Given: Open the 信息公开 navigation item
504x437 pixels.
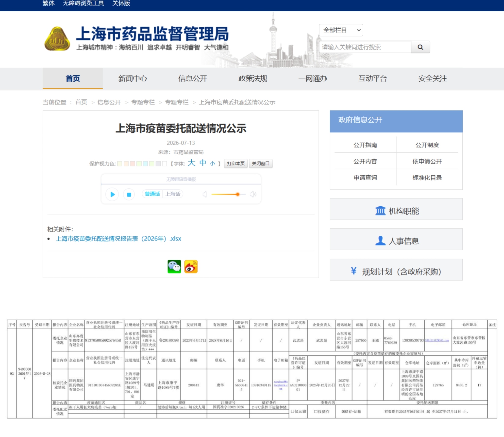Looking at the screenshot, I should pos(193,78).
